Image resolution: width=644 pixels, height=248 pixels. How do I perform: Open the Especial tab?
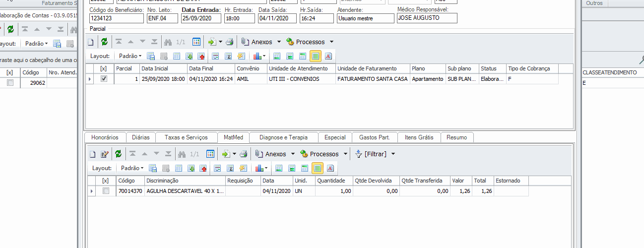[335, 137]
